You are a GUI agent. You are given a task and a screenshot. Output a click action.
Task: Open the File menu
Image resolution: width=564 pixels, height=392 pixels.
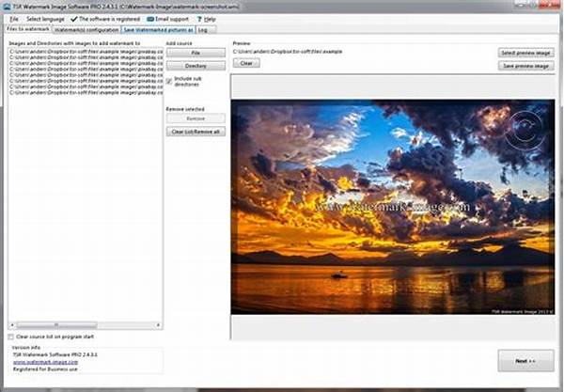tap(14, 19)
